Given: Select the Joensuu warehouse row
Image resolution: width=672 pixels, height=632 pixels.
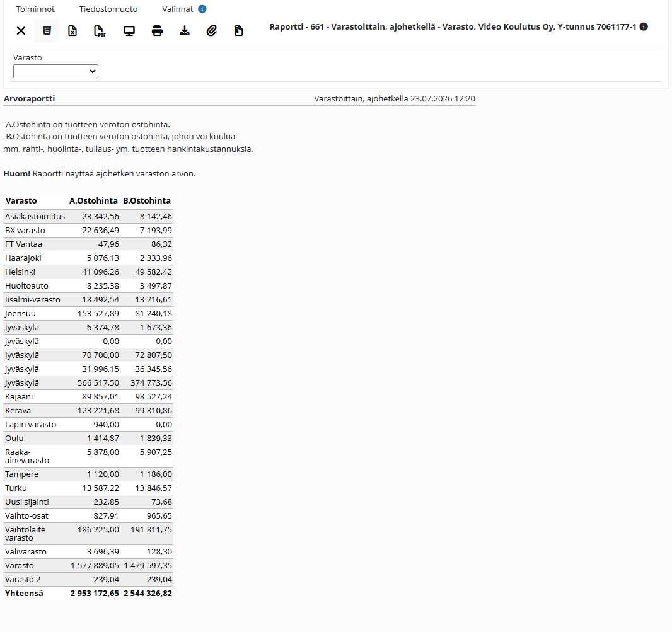Looking at the screenshot, I should click(x=88, y=314).
